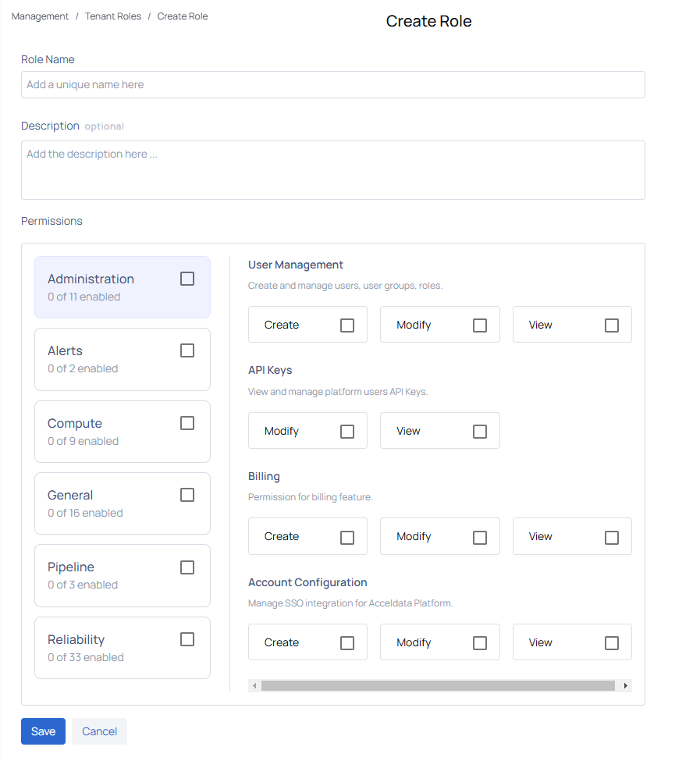Tick User Management View permission
Screen dimensions: 700x761
[x=612, y=325]
